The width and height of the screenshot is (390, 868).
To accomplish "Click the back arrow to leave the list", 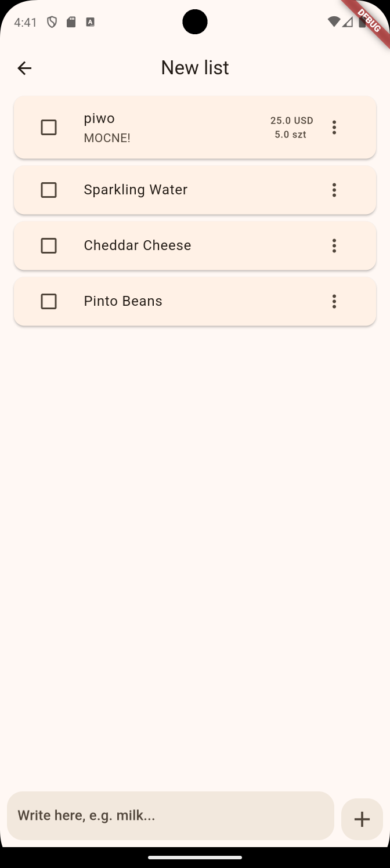I will 24,68.
